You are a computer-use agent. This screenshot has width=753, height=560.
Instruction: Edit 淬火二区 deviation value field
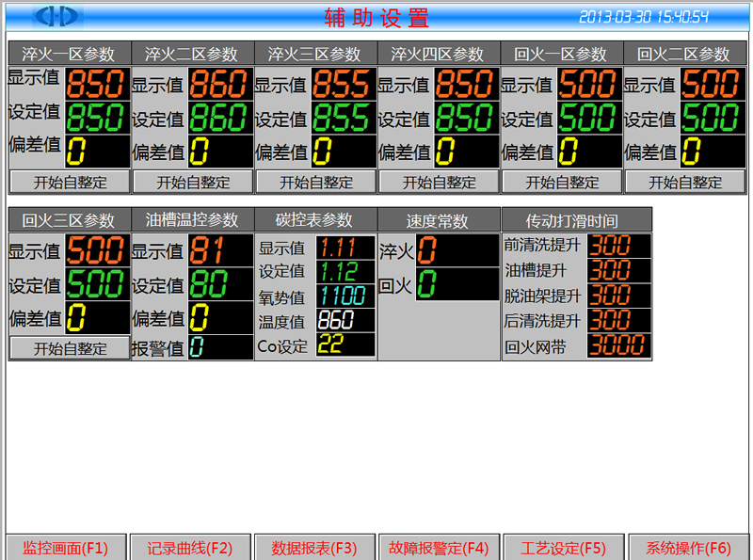(x=220, y=152)
